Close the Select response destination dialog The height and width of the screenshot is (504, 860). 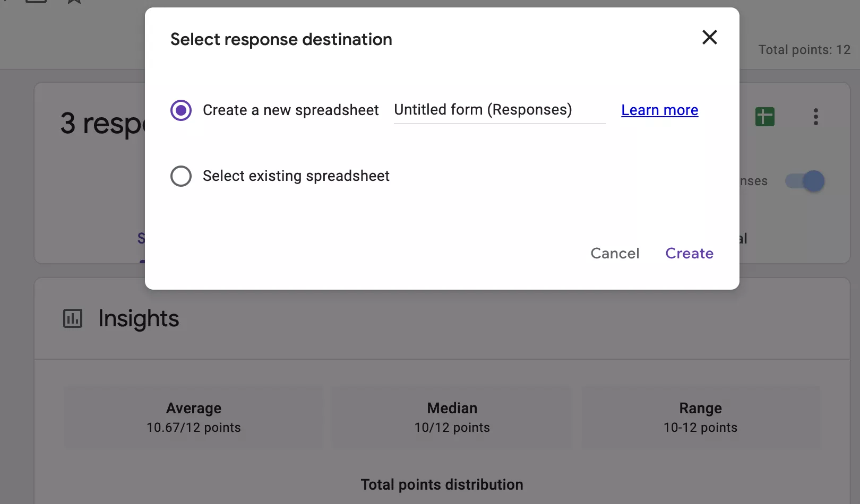click(709, 37)
